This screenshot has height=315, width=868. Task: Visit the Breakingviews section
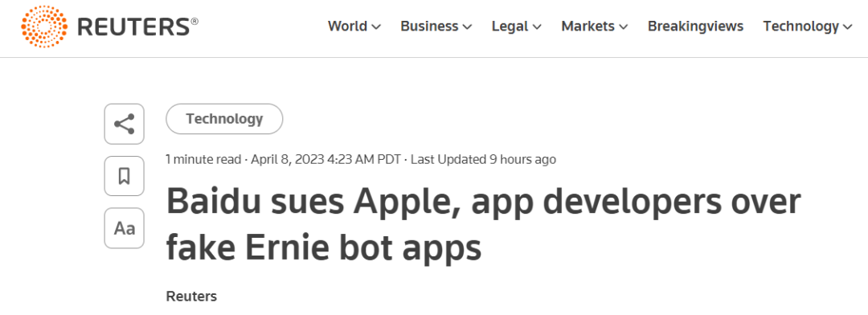[696, 26]
